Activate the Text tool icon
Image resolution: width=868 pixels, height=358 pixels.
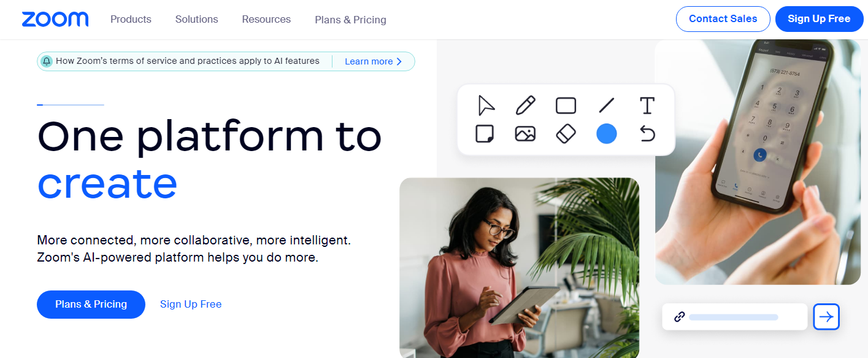(x=647, y=106)
